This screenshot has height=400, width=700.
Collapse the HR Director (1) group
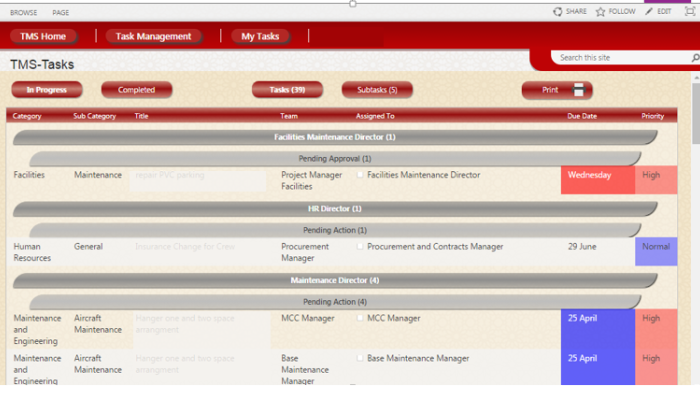335,209
